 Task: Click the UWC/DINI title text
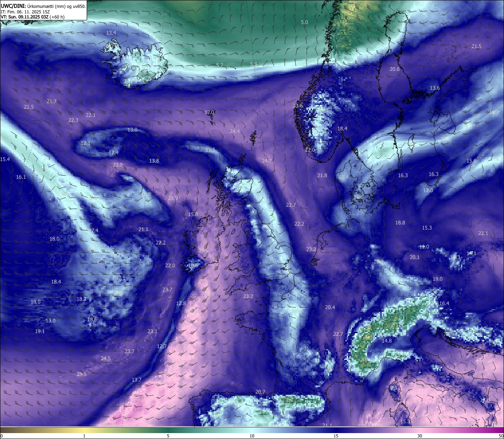click(x=43, y=6)
